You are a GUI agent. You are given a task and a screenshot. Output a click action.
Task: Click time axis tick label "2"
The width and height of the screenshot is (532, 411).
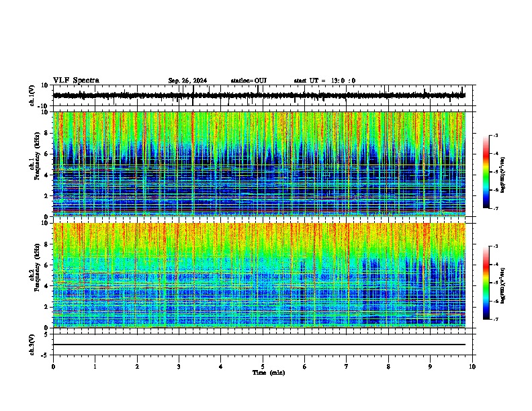click(x=137, y=367)
